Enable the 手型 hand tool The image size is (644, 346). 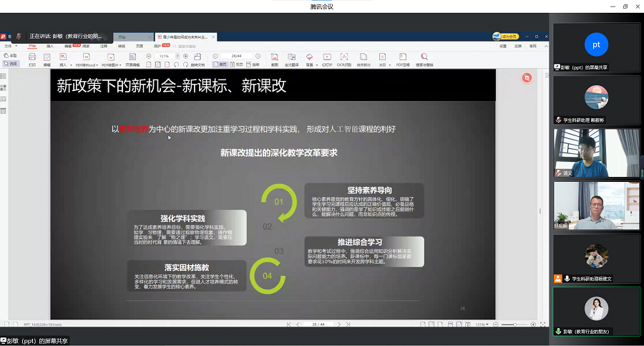[x=11, y=56]
